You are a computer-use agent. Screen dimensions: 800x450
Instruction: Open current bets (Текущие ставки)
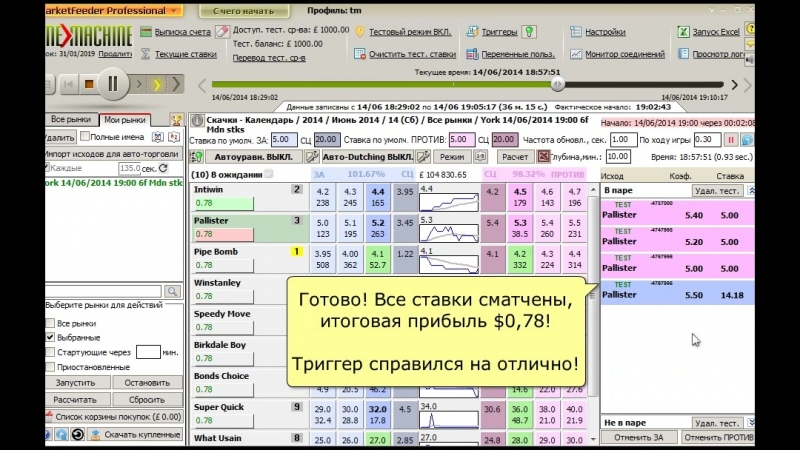186,54
